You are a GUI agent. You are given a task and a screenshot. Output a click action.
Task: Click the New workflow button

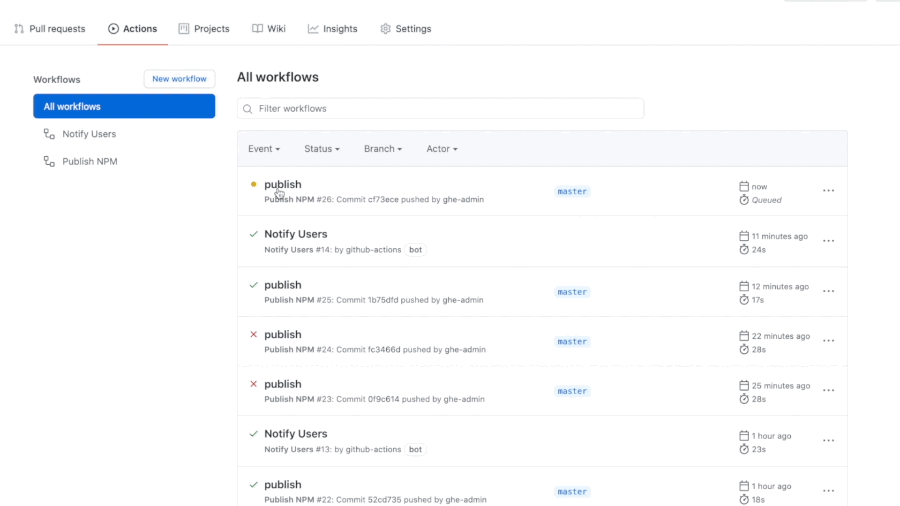(179, 79)
